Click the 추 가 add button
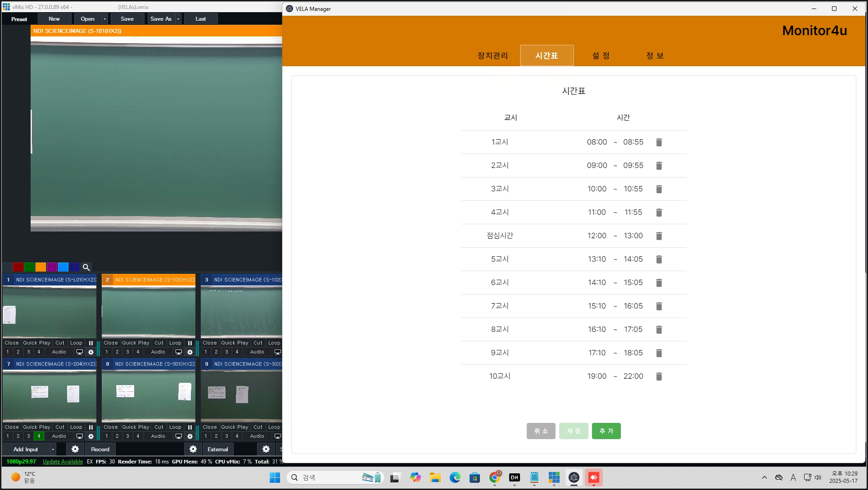Viewport: 868px width, 490px height. click(606, 431)
